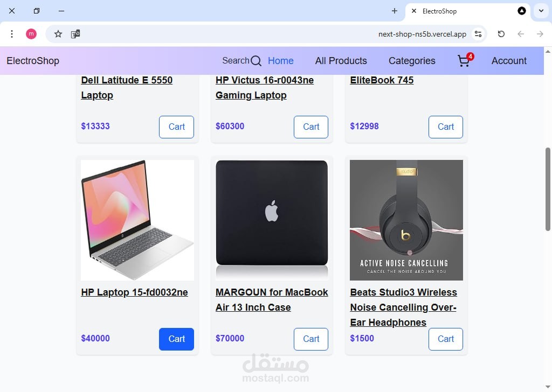Image resolution: width=552 pixels, height=392 pixels.
Task: Open the All Products menu item
Action: pos(341,61)
